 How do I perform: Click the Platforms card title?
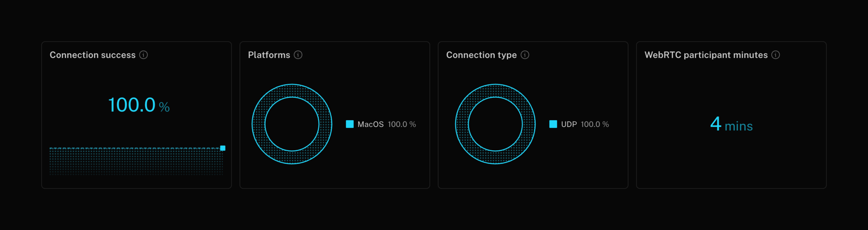[269, 55]
